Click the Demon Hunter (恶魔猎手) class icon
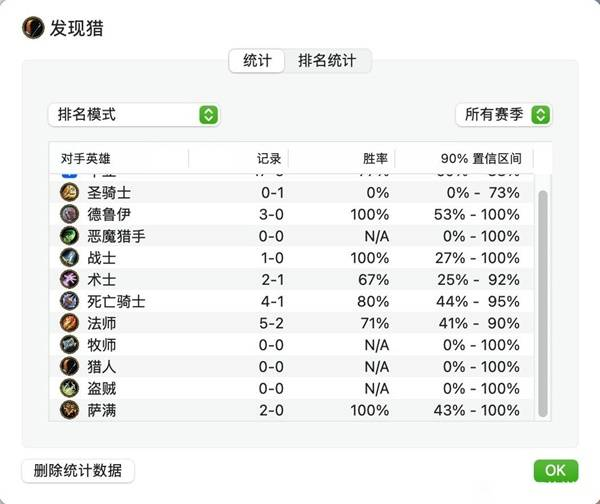Image resolution: width=600 pixels, height=504 pixels. 69,236
